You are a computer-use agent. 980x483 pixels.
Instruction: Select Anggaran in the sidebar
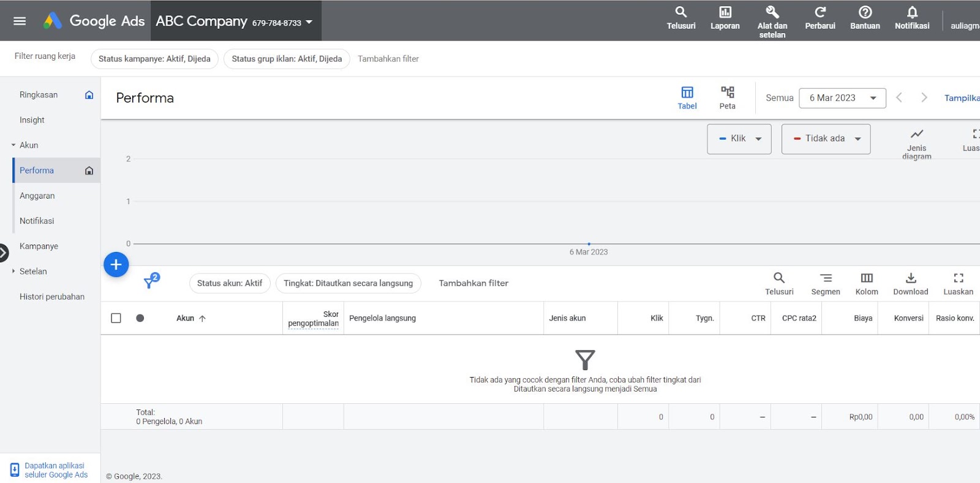pyautogui.click(x=37, y=196)
